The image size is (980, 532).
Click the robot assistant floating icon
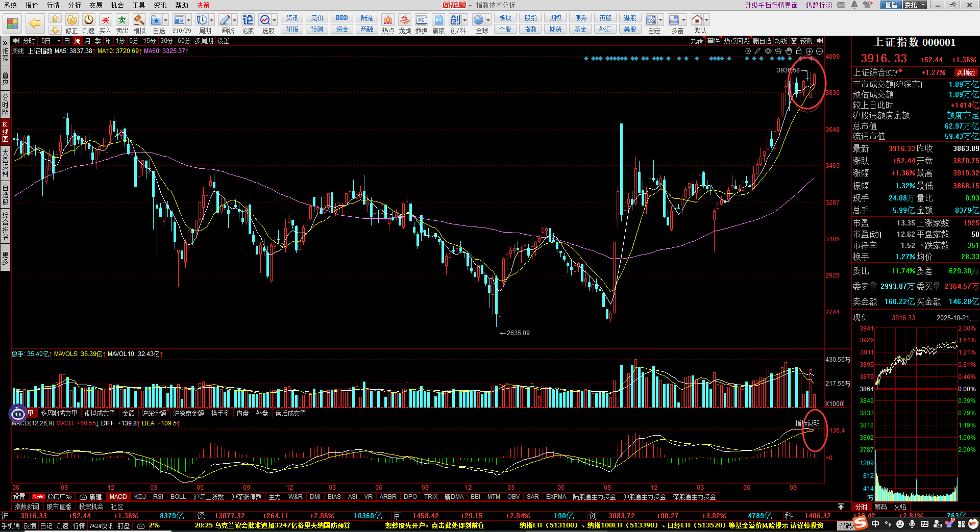(18, 414)
